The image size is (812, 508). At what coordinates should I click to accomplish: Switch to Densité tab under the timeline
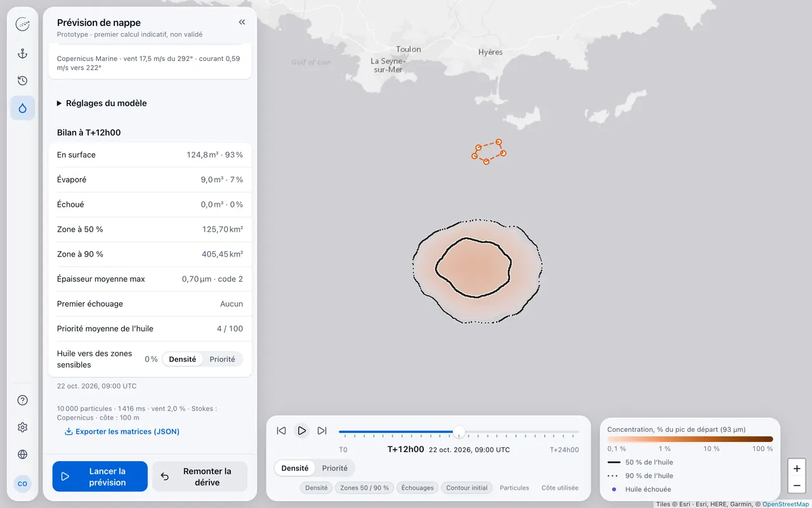point(295,469)
